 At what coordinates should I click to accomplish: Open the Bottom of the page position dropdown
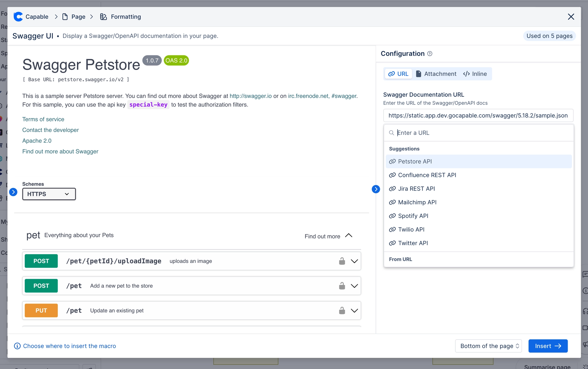[488, 346]
